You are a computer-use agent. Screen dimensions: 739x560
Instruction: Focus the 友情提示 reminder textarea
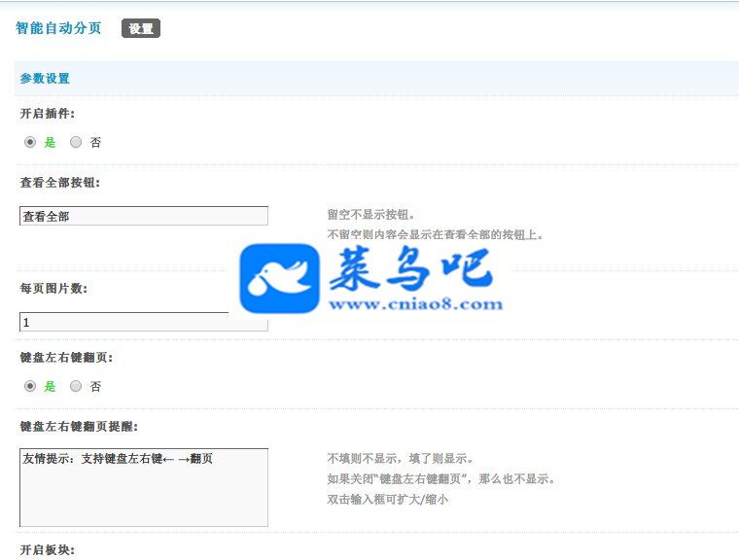click(144, 487)
